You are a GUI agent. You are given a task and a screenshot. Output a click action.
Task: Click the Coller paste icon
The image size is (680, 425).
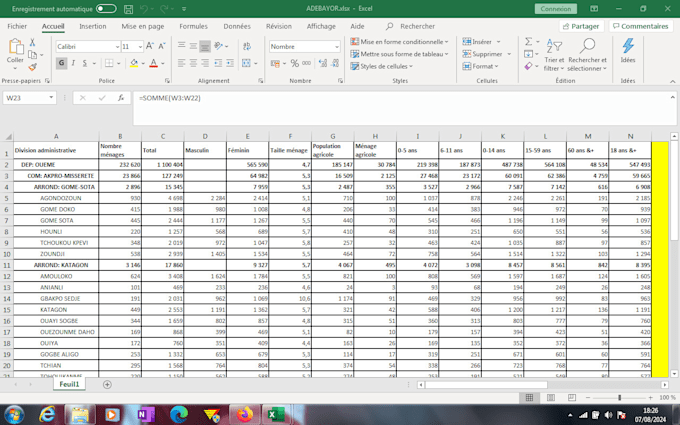coord(16,46)
